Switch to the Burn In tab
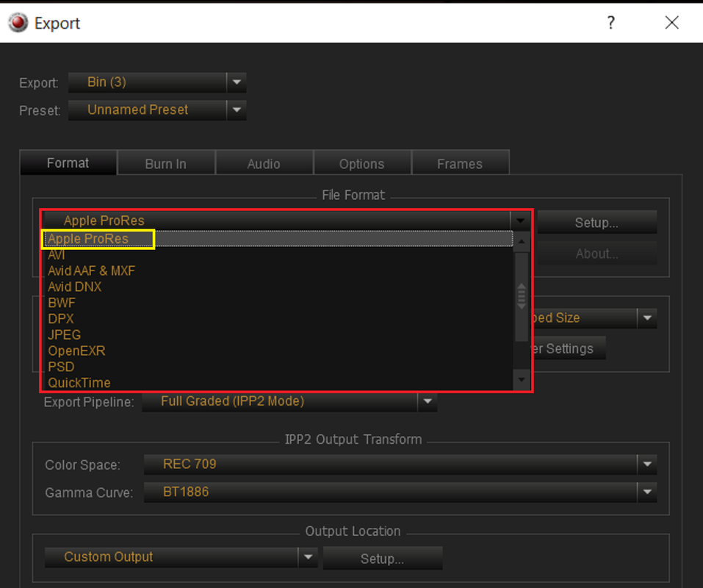This screenshot has height=588, width=703. tap(165, 164)
